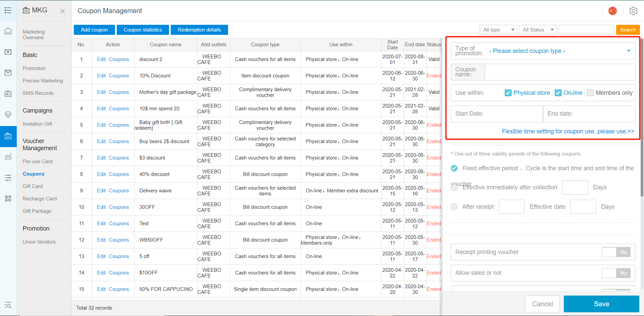The width and height of the screenshot is (644, 316).
Task: Edit the discount 2 coupon
Action: (101, 59)
